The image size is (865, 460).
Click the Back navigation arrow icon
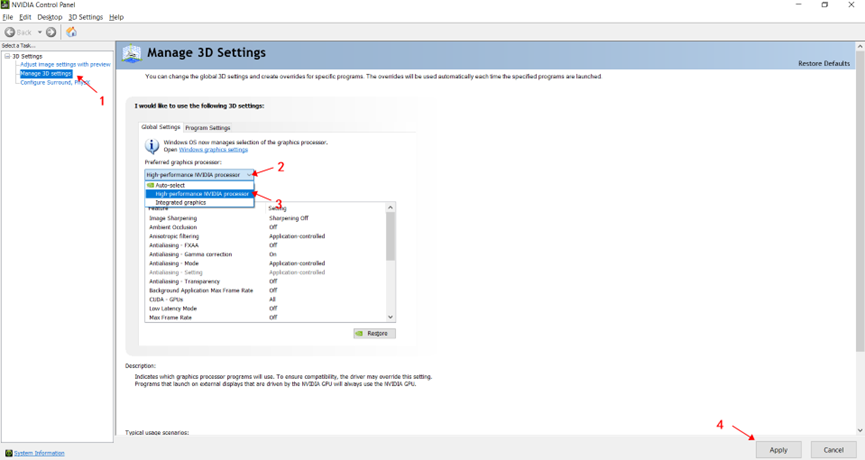(10, 32)
